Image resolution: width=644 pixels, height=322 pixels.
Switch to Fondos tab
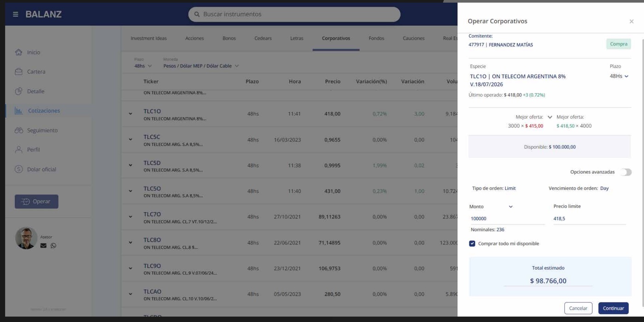[x=376, y=38]
